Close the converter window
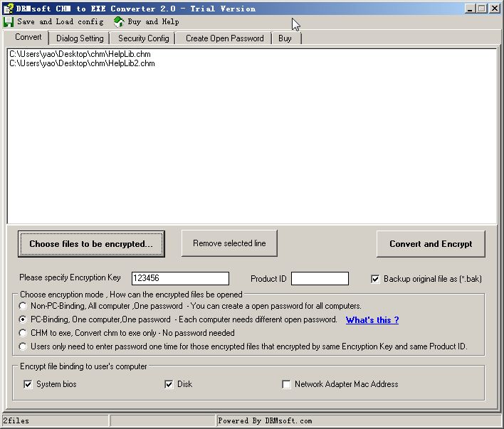504x429 pixels. click(495, 9)
